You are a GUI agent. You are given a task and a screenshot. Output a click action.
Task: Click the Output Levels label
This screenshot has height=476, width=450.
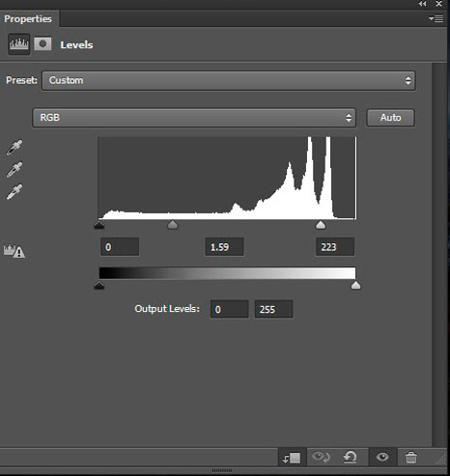click(x=167, y=309)
